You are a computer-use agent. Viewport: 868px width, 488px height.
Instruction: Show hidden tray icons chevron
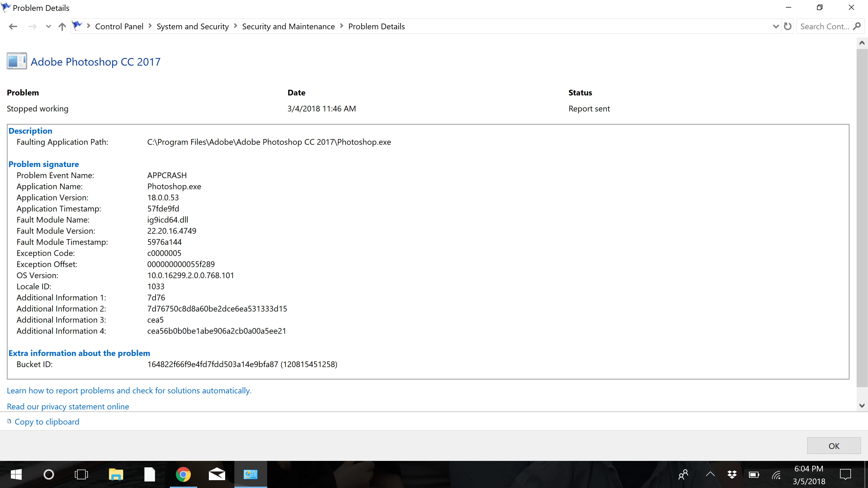(710, 474)
